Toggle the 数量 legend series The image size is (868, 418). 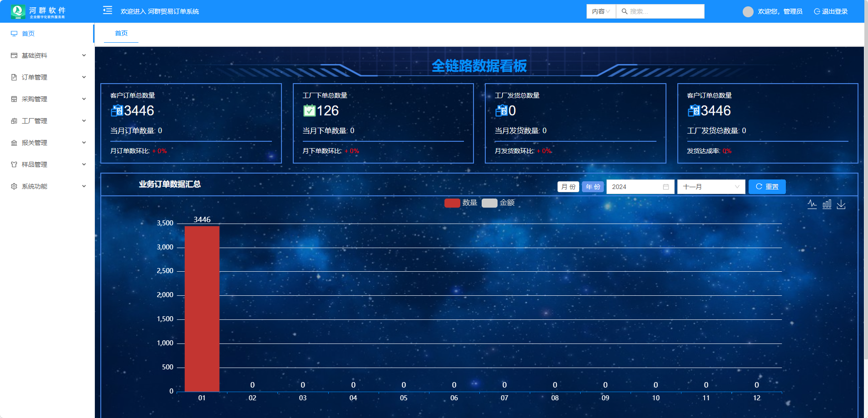pos(461,203)
